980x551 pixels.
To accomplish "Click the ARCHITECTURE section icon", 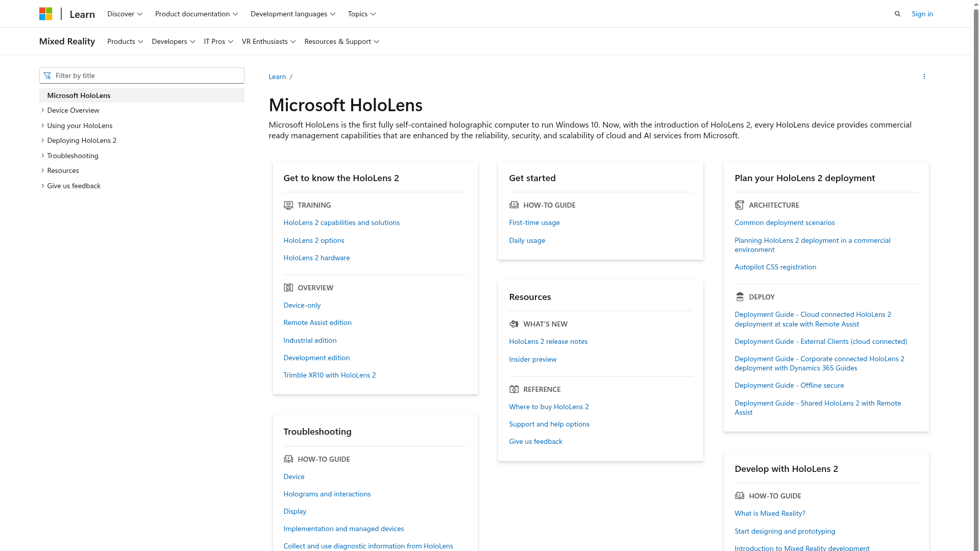I will pyautogui.click(x=740, y=205).
